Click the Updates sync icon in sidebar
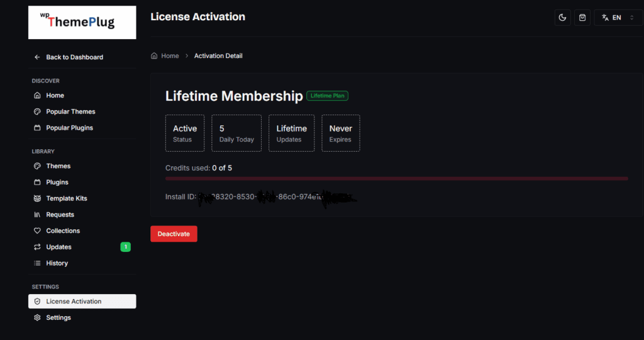The width and height of the screenshot is (644, 340). pos(37,247)
